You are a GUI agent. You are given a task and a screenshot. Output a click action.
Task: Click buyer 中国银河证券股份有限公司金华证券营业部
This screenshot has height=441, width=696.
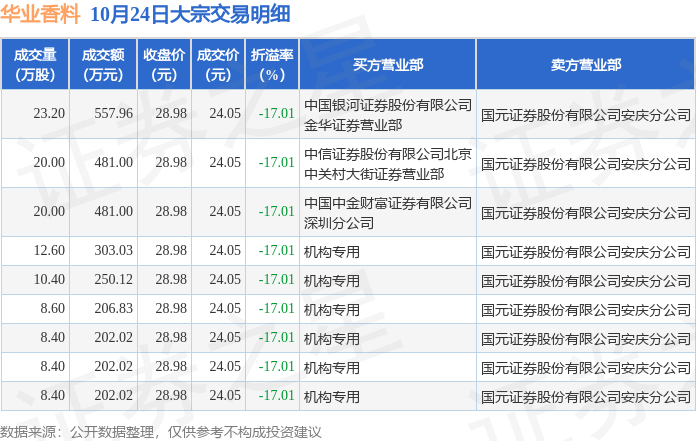point(388,115)
